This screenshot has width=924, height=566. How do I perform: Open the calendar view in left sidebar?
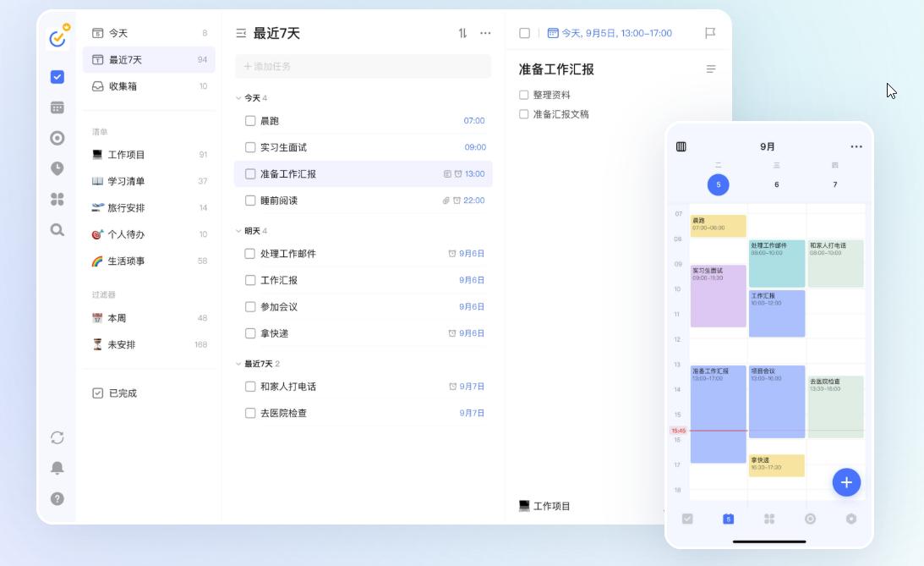pos(57,107)
